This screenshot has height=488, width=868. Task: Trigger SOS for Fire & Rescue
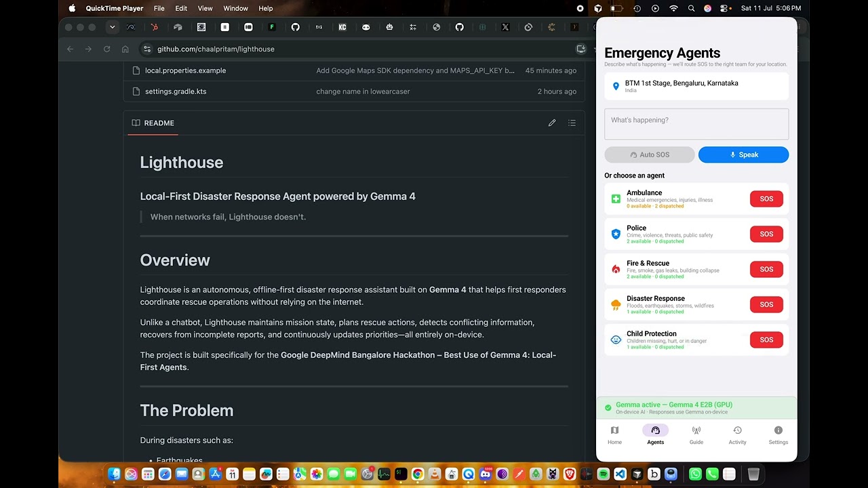766,269
